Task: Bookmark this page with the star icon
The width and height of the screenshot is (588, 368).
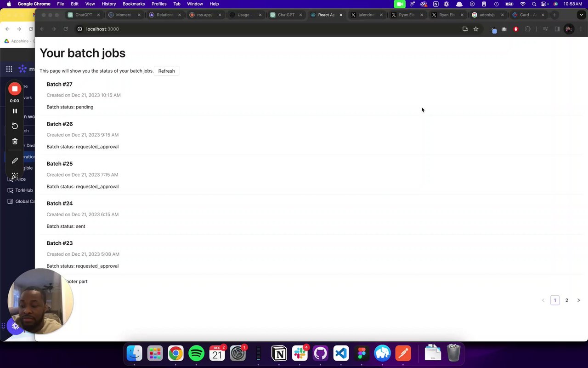Action: 476,29
